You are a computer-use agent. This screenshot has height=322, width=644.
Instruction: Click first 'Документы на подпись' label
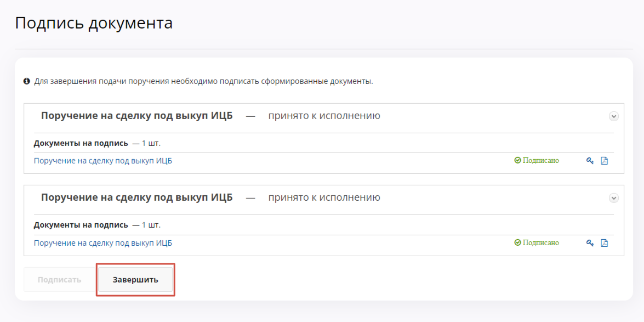coord(81,143)
